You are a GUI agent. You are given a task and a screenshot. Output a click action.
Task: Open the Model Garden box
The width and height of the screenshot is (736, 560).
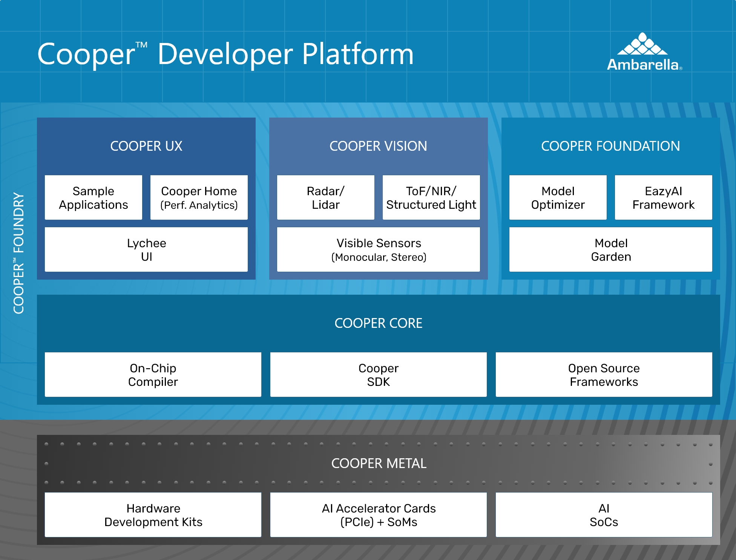click(x=611, y=249)
